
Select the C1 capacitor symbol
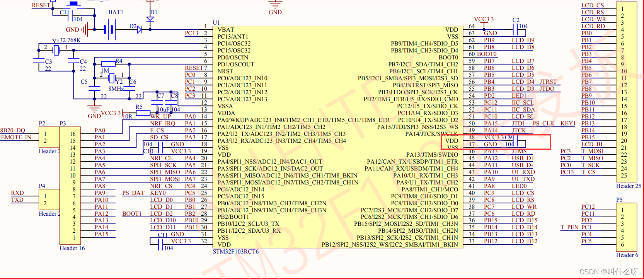pos(70,16)
